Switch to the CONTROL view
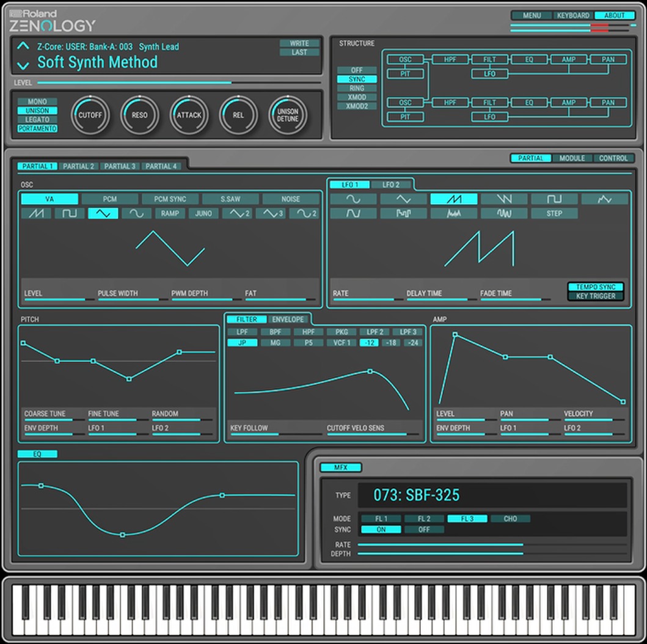The image size is (647, 644). tap(613, 158)
